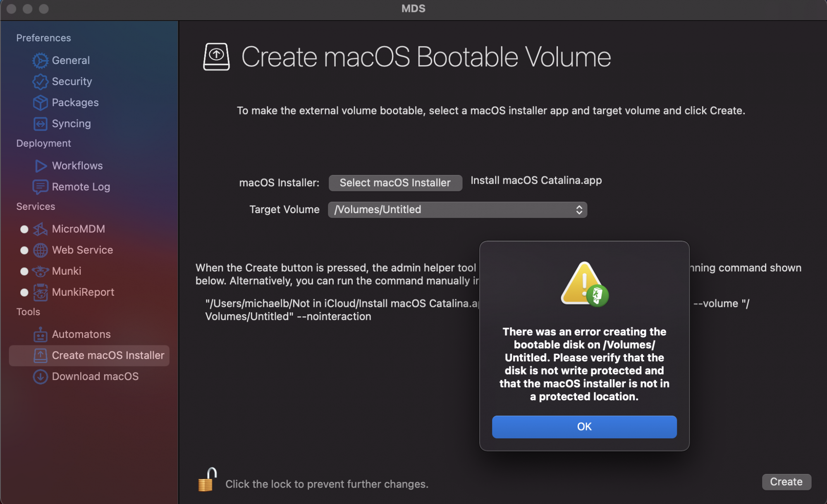Open Security preferences
The image size is (827, 504).
pyautogui.click(x=72, y=81)
